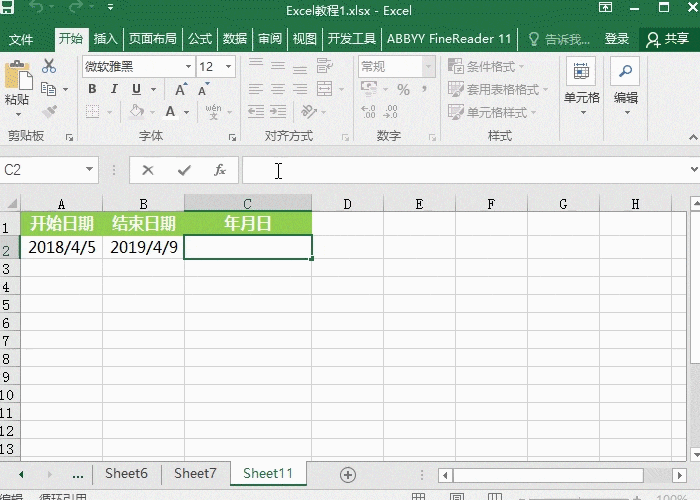Switch to the 数据 tab

tap(235, 39)
